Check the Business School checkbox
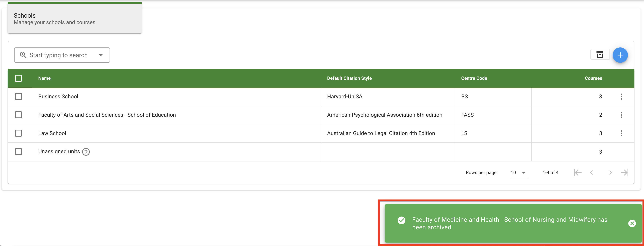This screenshot has height=246, width=644. click(x=18, y=97)
